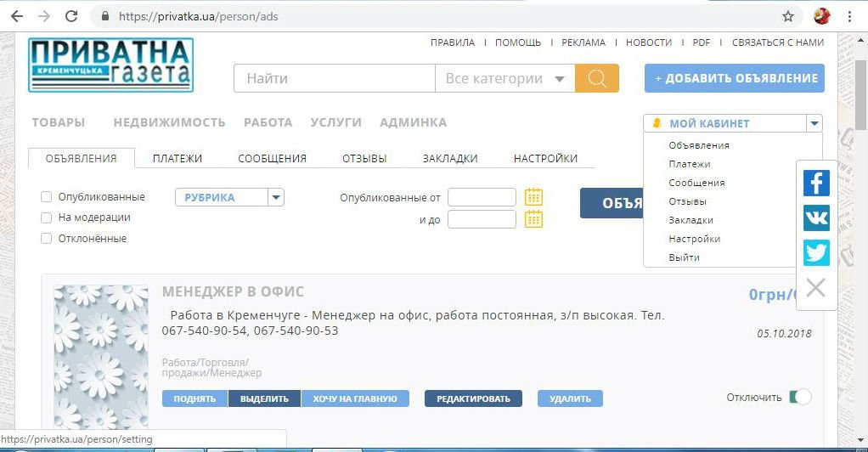868x452 pixels.
Task: Click the orange search magnifier button
Action: [596, 78]
